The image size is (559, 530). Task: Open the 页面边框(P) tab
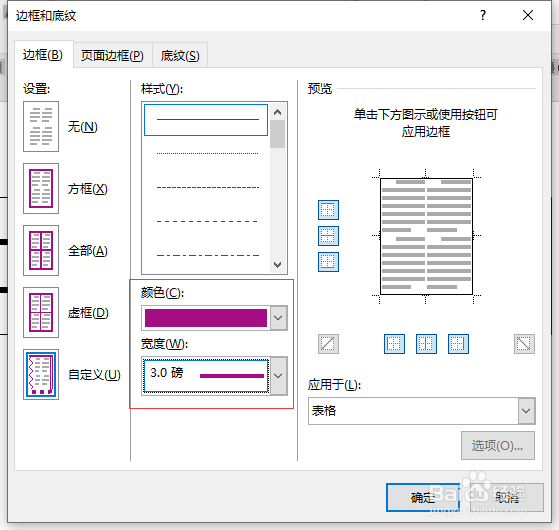coord(113,55)
